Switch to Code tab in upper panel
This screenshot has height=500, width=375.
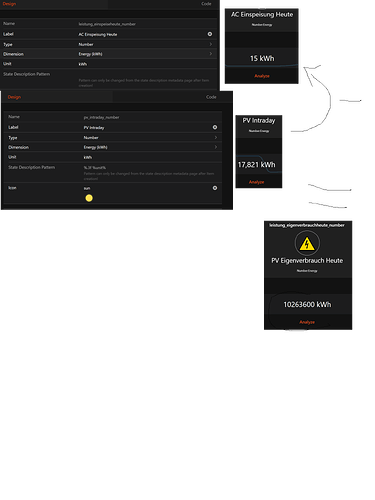tap(206, 4)
